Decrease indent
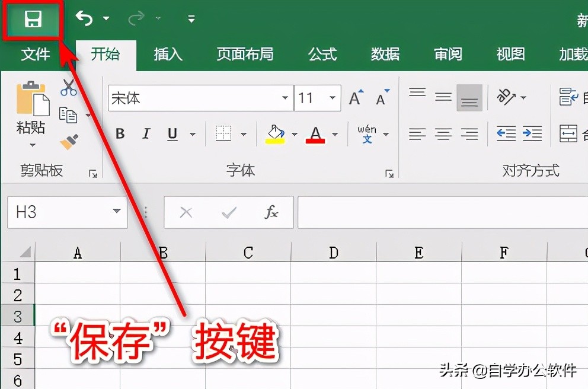 pyautogui.click(x=506, y=133)
